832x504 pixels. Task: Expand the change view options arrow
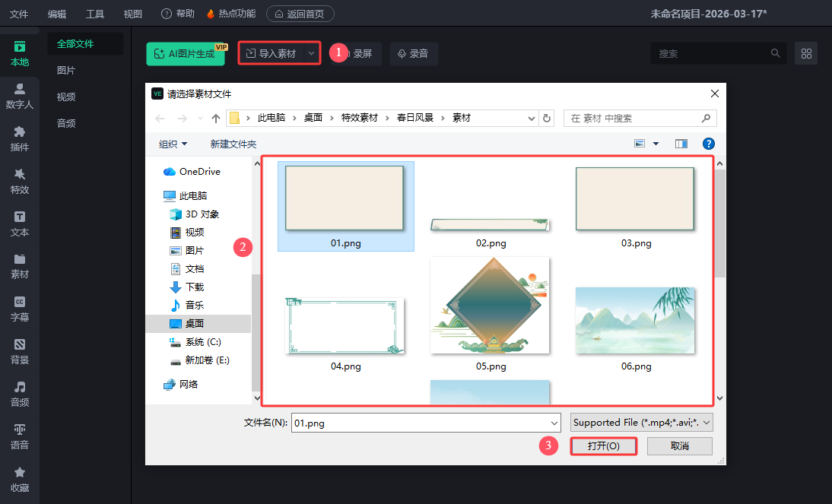656,144
